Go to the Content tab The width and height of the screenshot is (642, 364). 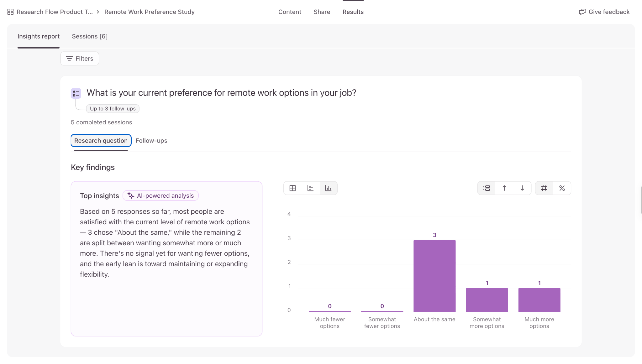pyautogui.click(x=290, y=12)
